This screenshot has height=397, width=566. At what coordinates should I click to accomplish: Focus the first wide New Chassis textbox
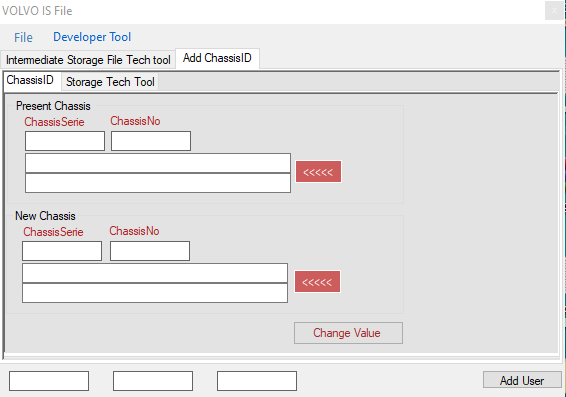[x=155, y=273]
